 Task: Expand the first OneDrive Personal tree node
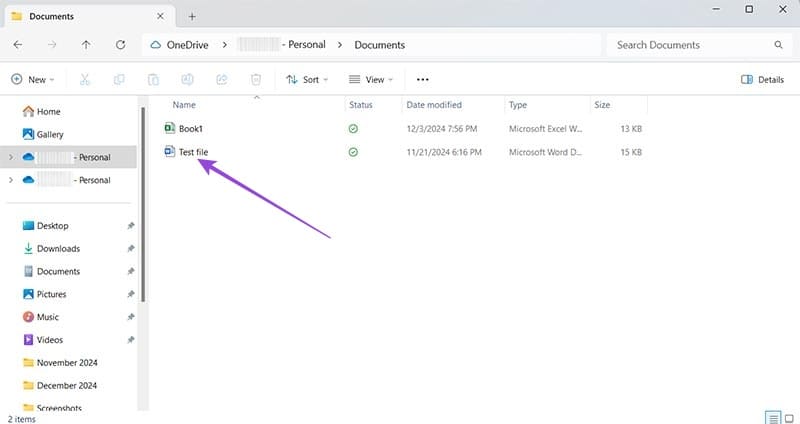[x=10, y=157]
